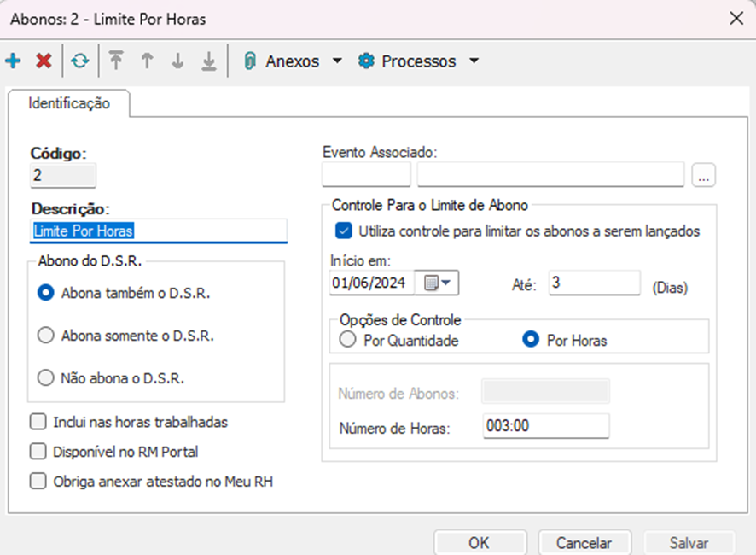Click the Cancelar button
This screenshot has width=756, height=555.
click(584, 543)
